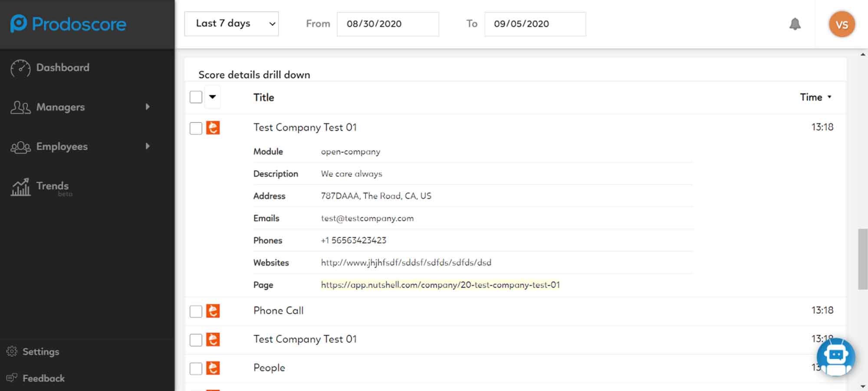Click the address 787DAAA, The Road
The image size is (868, 391).
pyautogui.click(x=376, y=196)
